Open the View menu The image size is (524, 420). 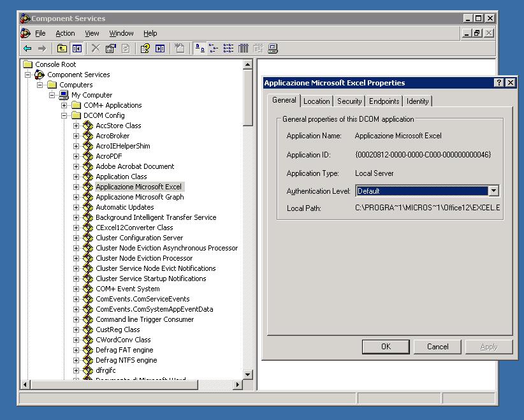92,33
